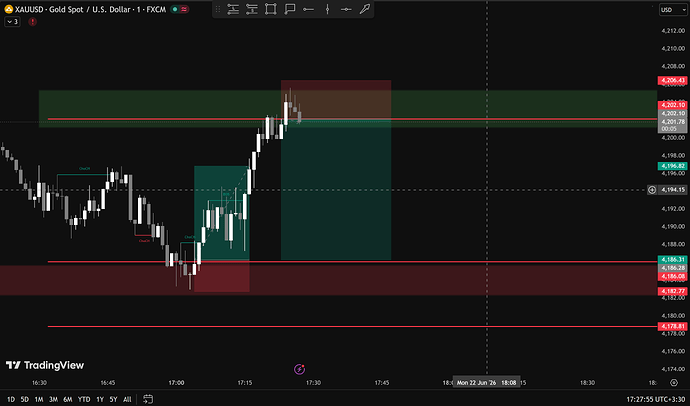The image size is (690, 406).
Task: Switch to the YTD time range
Action: click(x=84, y=399)
